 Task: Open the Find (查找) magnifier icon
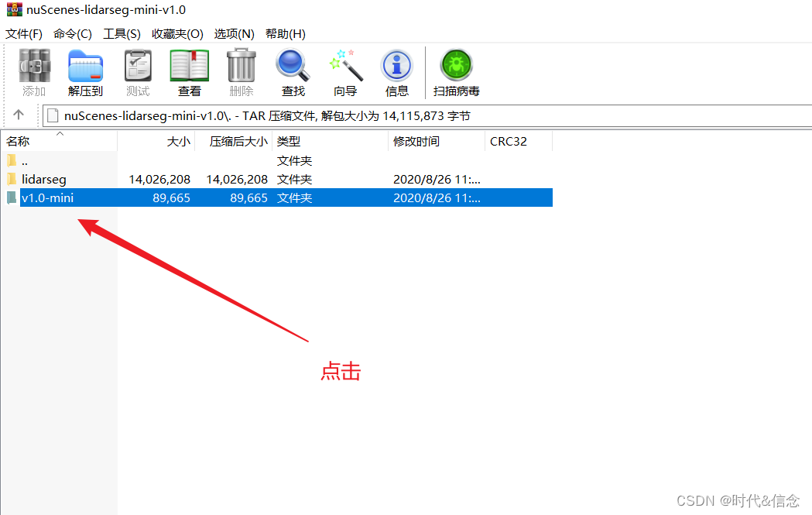click(x=293, y=65)
